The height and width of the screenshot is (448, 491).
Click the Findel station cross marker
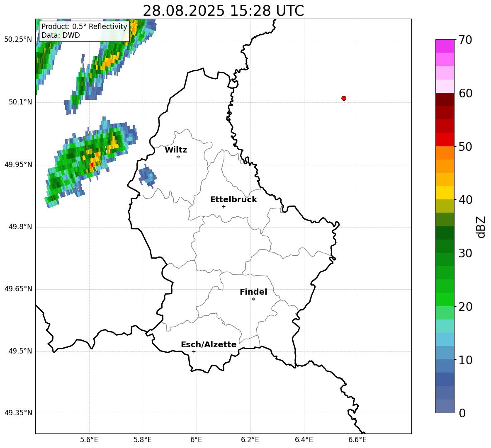pos(253,299)
